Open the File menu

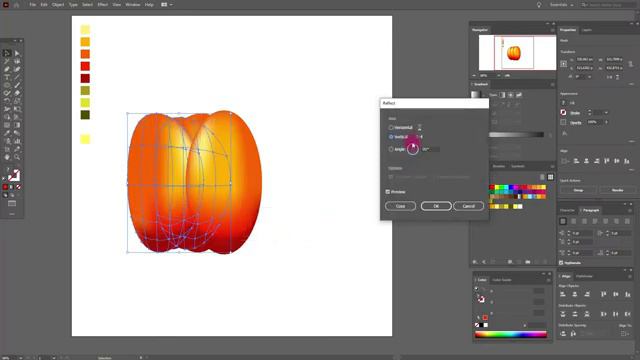coord(33,4)
